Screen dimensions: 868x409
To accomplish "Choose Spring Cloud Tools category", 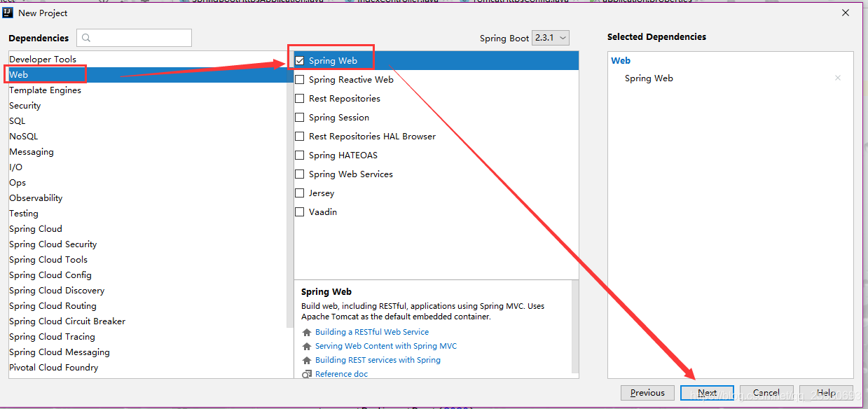I will [x=147, y=260].
